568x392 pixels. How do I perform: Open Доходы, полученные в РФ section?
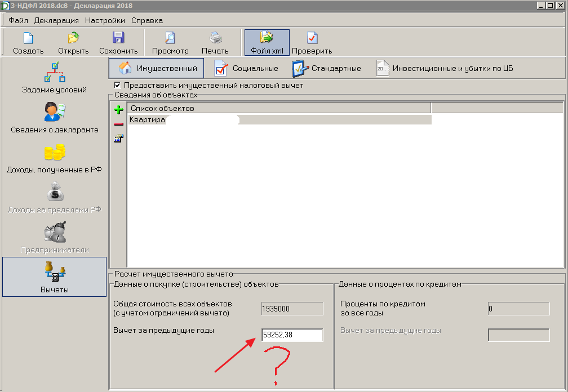(54, 158)
